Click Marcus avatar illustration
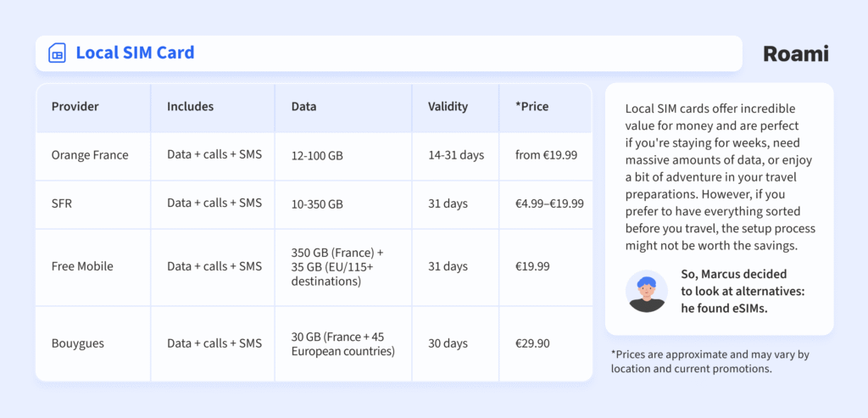 [x=646, y=292]
